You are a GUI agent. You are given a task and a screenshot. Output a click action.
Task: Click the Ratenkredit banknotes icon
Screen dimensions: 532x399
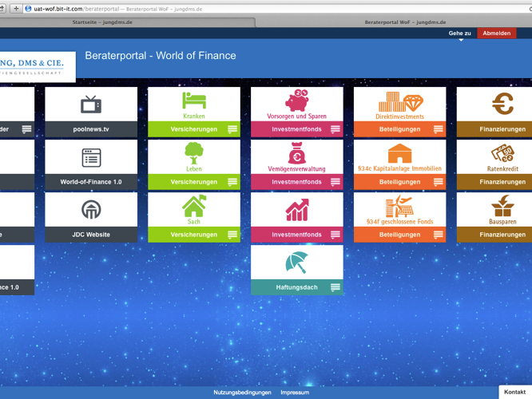[502, 152]
